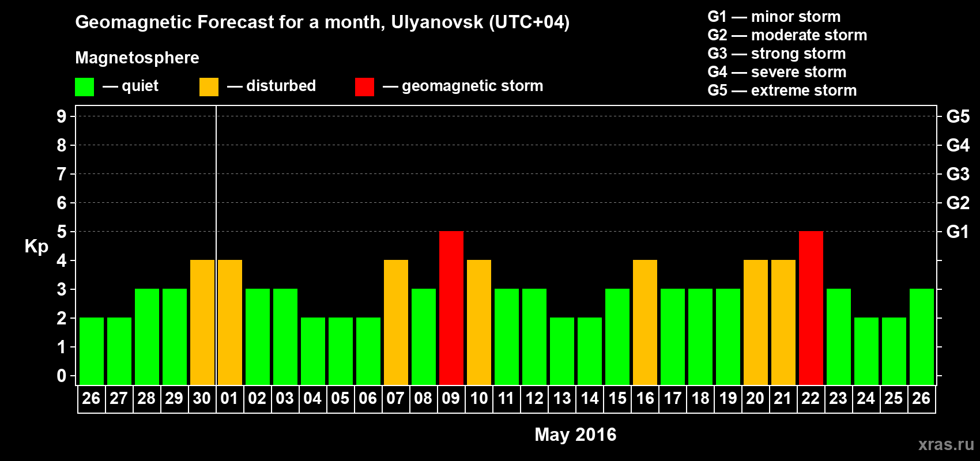Click date label 01 on the axis
The image size is (980, 461).
pos(229,398)
